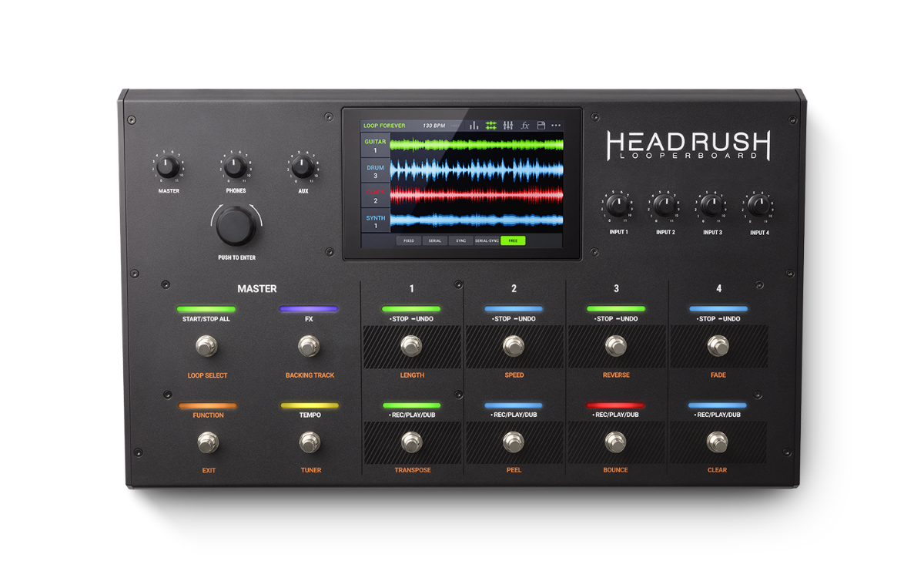Select the FIXED mode option
This screenshot has width=924, height=578.
coord(409,240)
